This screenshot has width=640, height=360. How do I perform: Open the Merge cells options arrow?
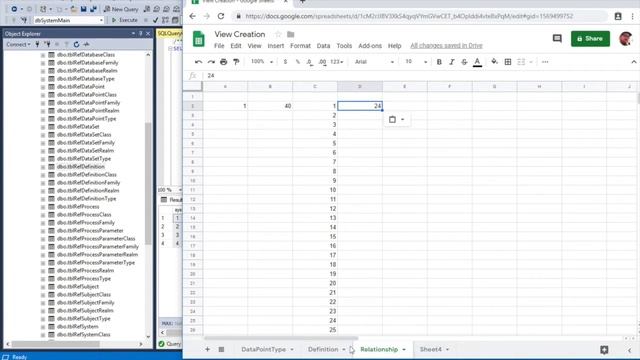pyautogui.click(x=531, y=62)
